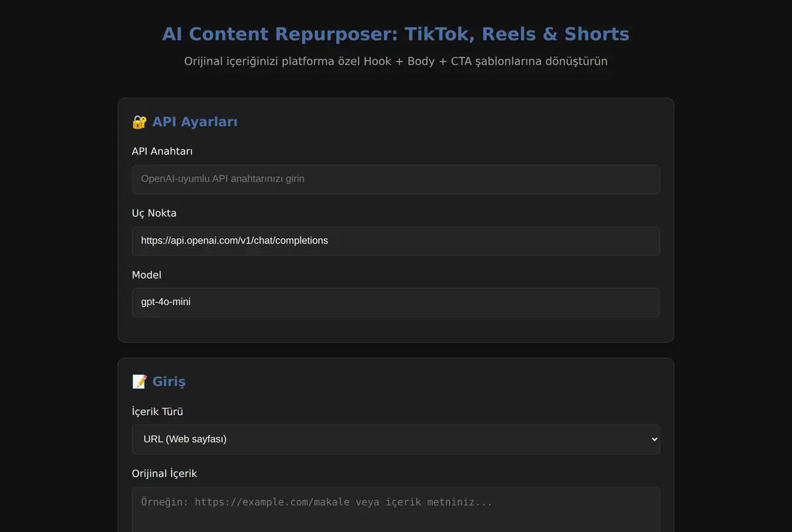792x532 pixels.
Task: Click into the Orijinal İçerik textarea
Action: click(396, 510)
